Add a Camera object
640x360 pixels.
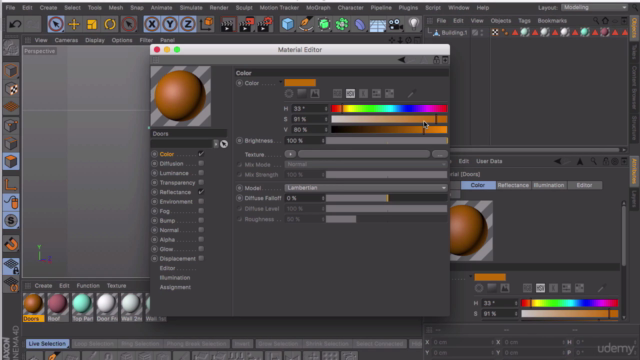(x=396, y=24)
